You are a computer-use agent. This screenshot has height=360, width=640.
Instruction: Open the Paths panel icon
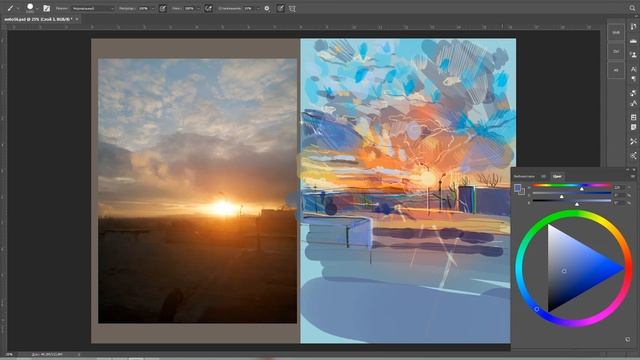633,103
